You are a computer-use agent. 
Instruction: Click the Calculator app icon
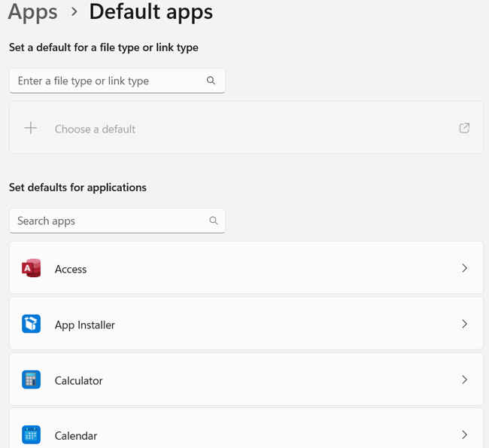(x=31, y=379)
